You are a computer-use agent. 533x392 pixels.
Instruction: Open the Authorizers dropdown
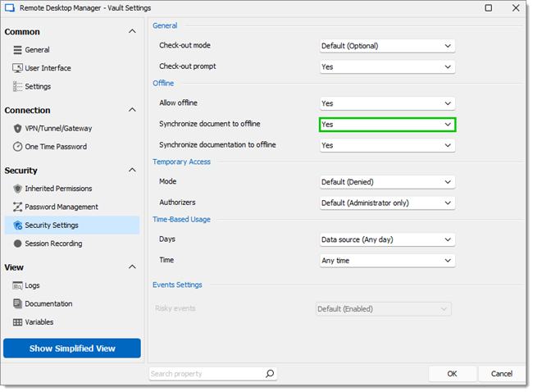(387, 203)
